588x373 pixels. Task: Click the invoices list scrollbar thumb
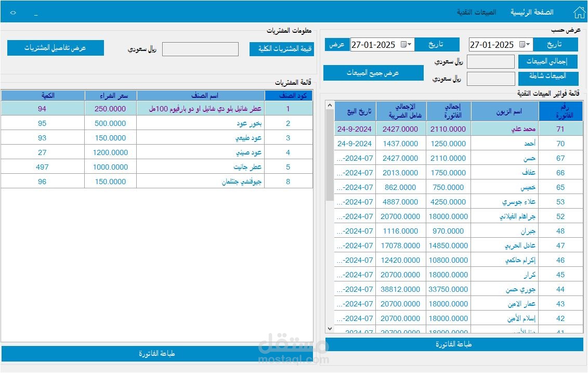(x=330, y=156)
